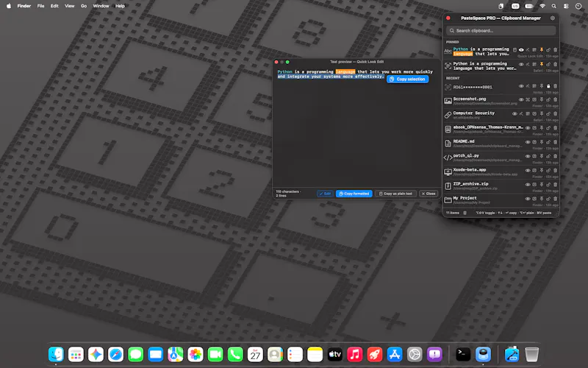This screenshot has height=368, width=588.
Task: Select README.md clipboard entry
Action: tap(501, 144)
